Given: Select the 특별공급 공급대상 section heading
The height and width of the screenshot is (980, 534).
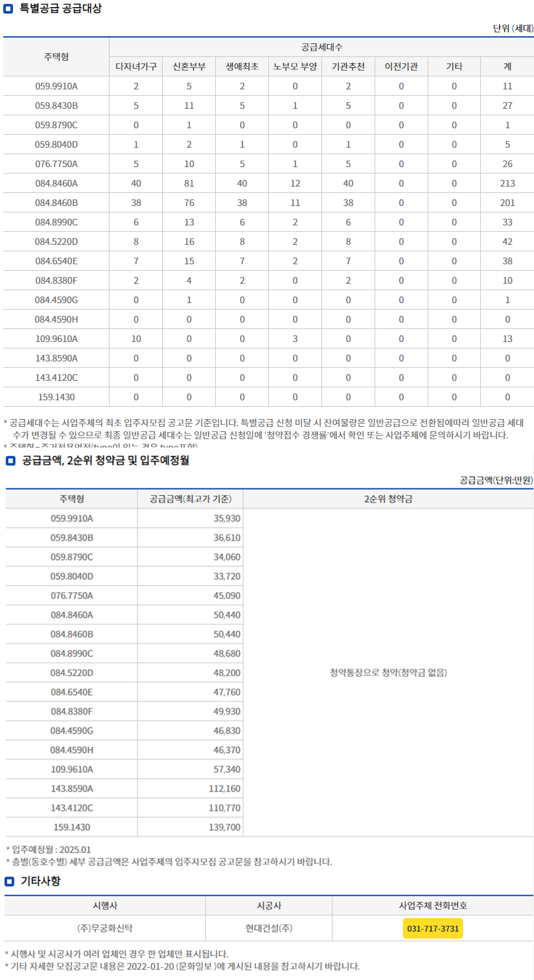Looking at the screenshot, I should pyautogui.click(x=60, y=9).
